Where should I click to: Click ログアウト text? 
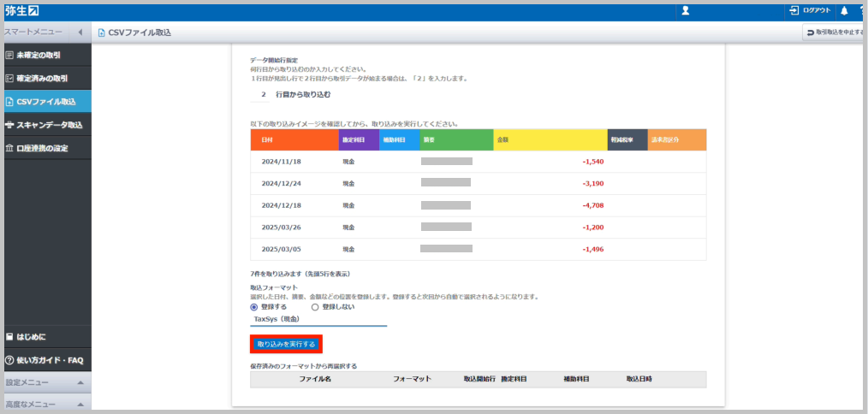(x=817, y=10)
